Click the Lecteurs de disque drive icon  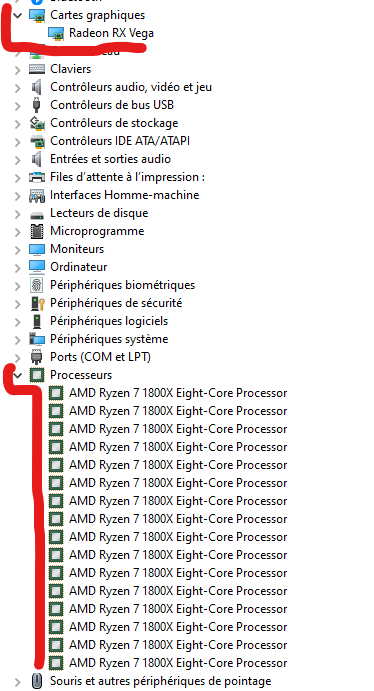37,214
